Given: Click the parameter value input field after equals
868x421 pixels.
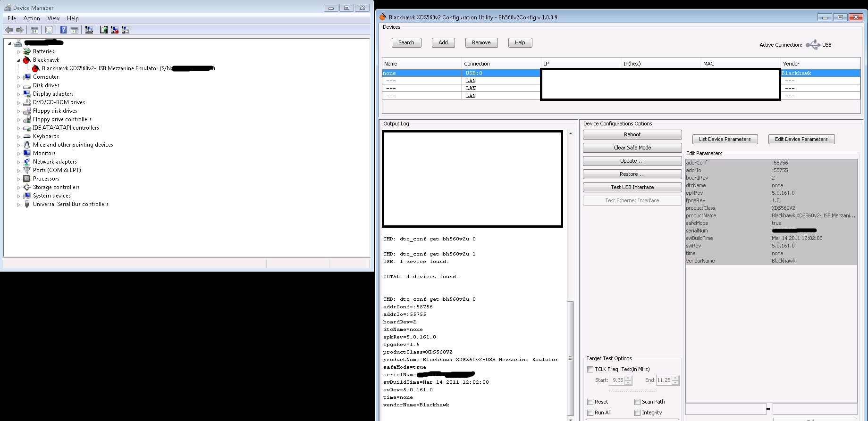Looking at the screenshot, I should point(815,409).
